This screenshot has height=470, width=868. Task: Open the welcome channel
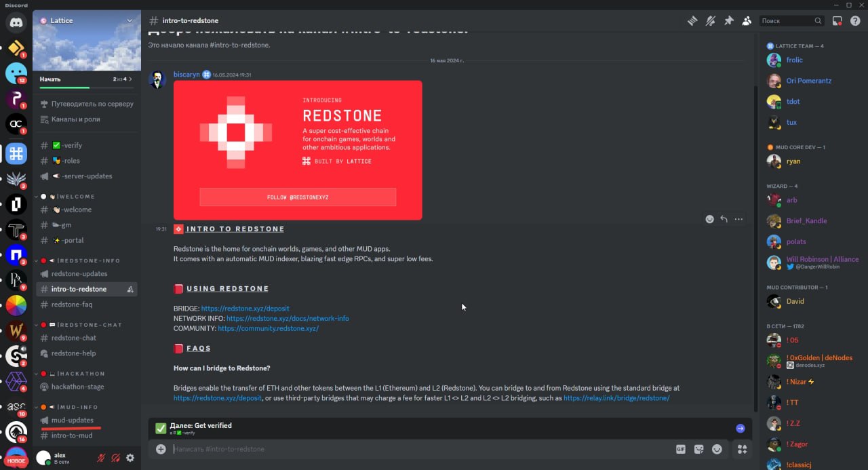click(x=87, y=210)
